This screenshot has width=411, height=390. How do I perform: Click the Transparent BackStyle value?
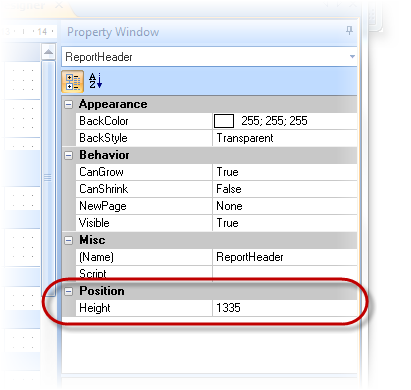click(245, 138)
